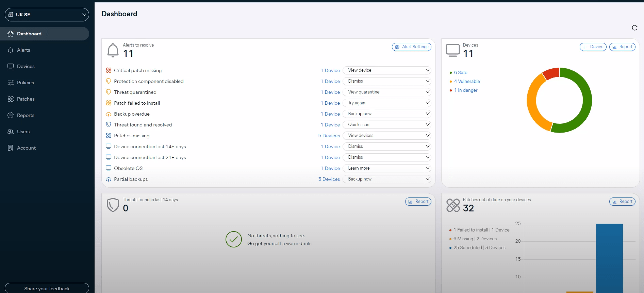Open the Reports sidebar item
The image size is (644, 293).
pos(45,115)
